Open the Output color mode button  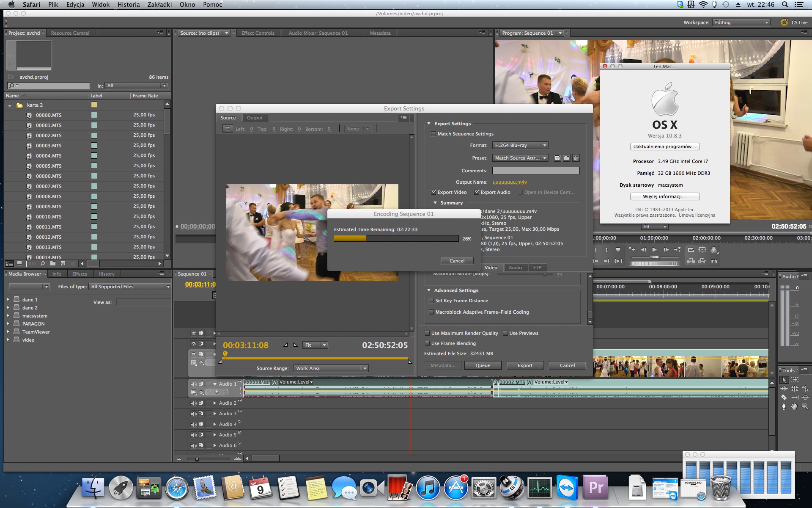pyautogui.click(x=714, y=250)
